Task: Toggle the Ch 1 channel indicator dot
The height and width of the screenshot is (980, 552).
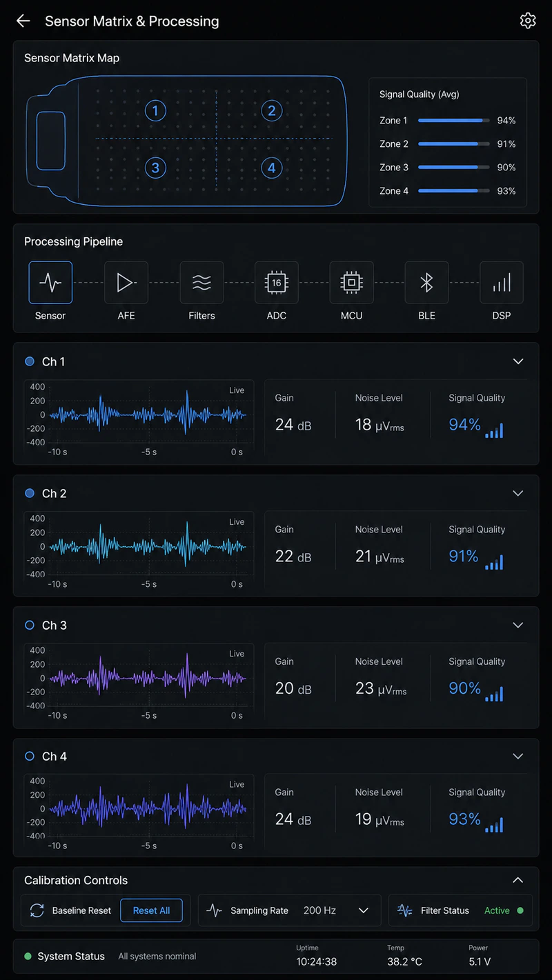Action: pos(30,361)
